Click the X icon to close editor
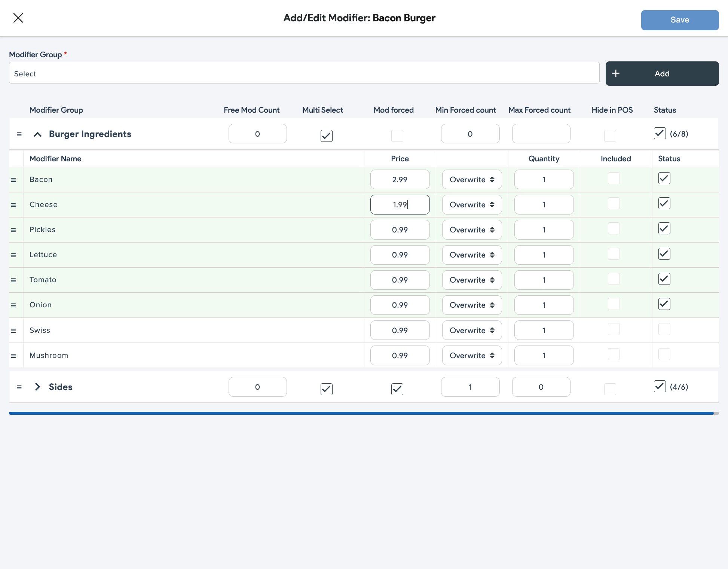 coord(18,18)
